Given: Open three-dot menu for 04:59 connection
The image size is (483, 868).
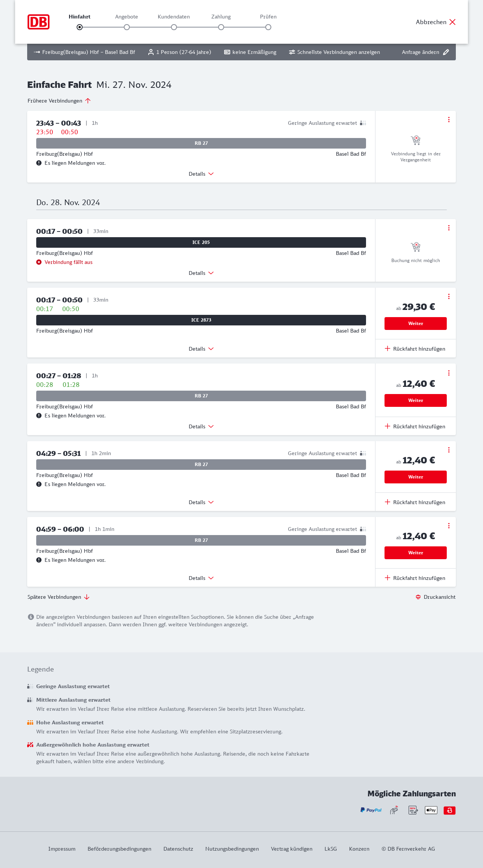Looking at the screenshot, I should coord(449,526).
